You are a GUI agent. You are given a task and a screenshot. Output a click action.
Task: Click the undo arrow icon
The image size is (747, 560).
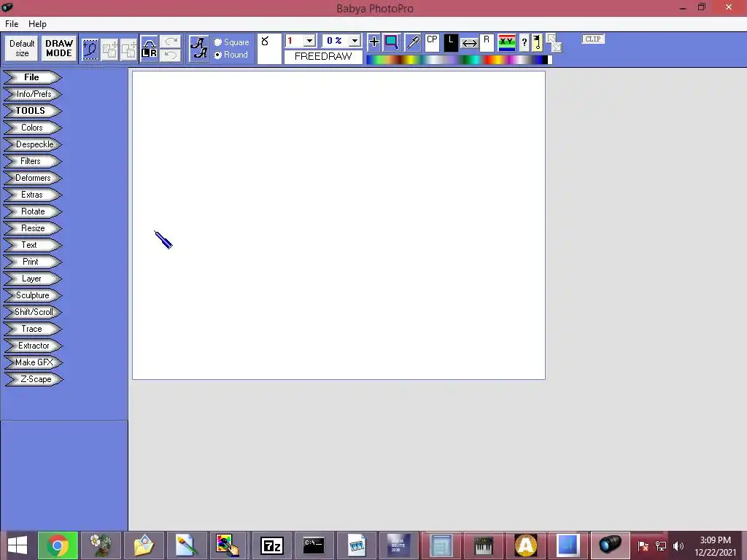coord(171,55)
